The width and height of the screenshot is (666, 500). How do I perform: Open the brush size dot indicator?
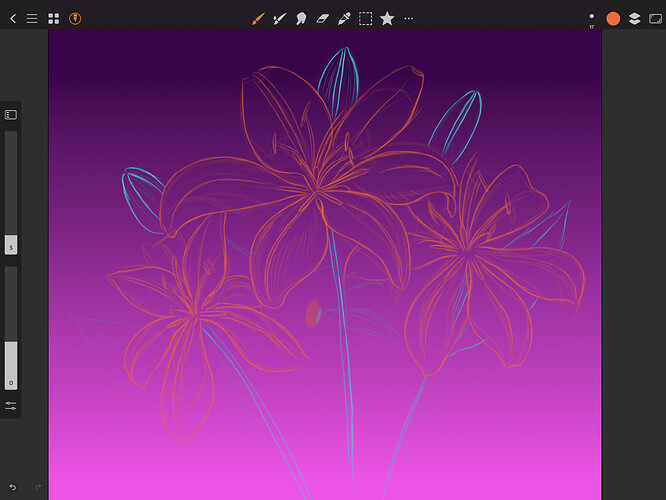point(592,19)
